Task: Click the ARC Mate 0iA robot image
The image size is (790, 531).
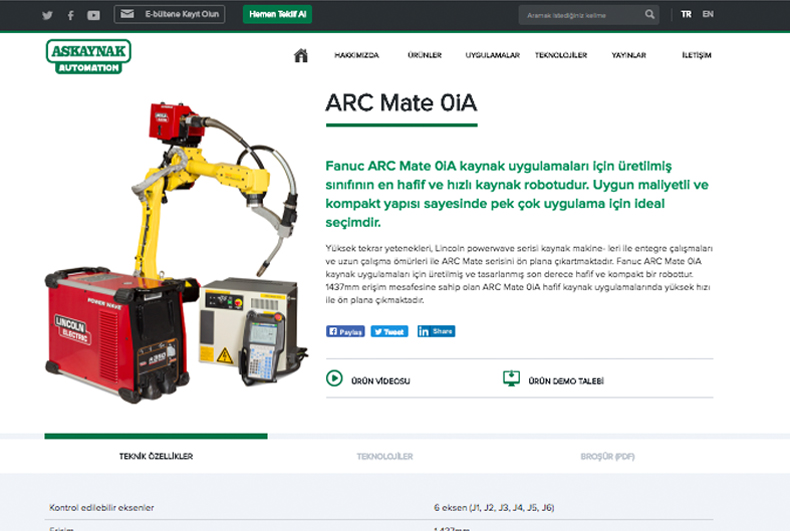Action: click(176, 252)
